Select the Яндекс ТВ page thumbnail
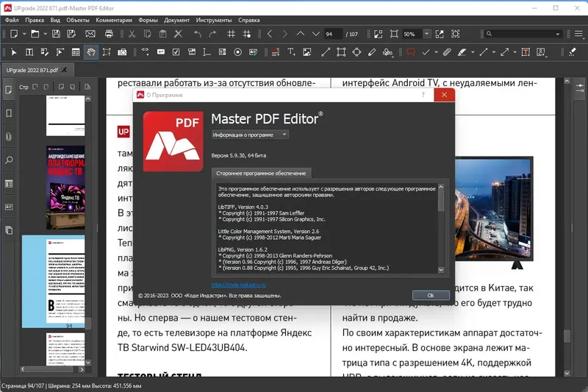This screenshot has width=588, height=392. point(65,188)
